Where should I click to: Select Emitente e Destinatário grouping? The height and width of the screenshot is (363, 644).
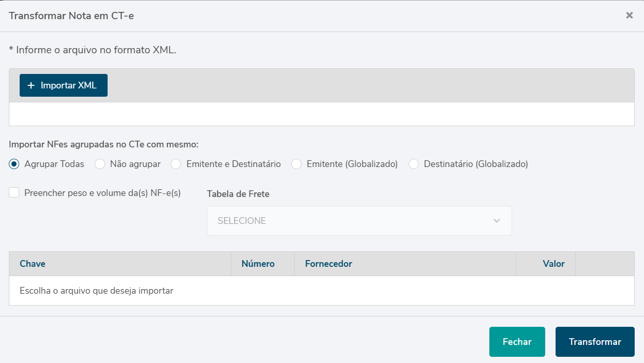[176, 164]
